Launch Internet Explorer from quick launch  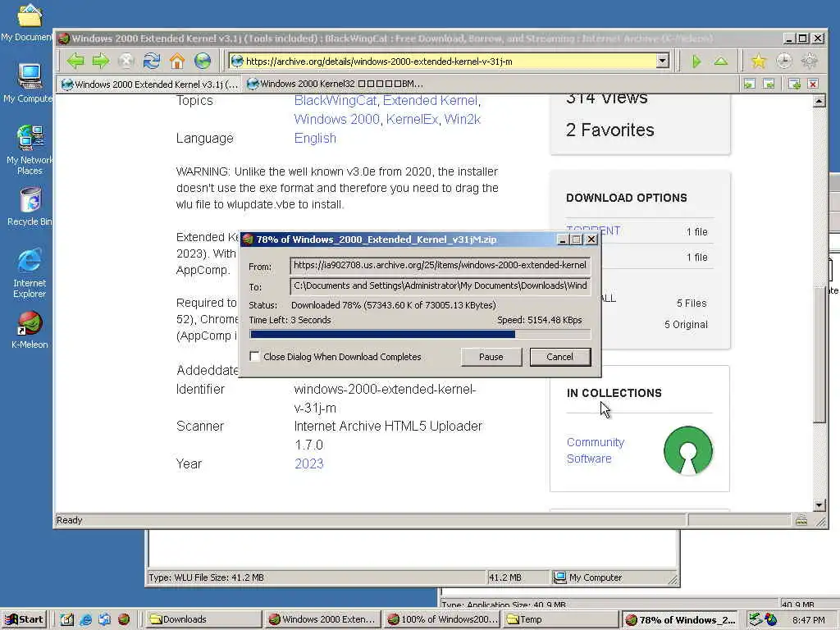85,619
